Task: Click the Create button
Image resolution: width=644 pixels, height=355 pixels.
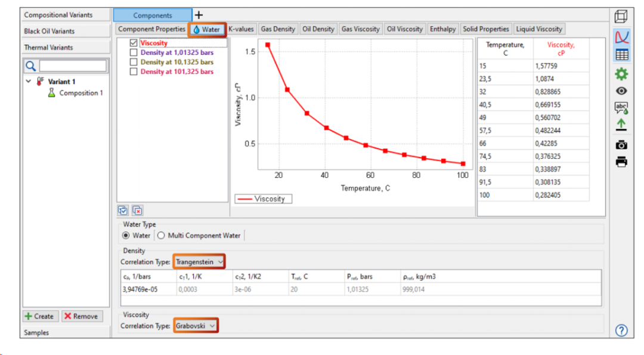Action: [39, 316]
